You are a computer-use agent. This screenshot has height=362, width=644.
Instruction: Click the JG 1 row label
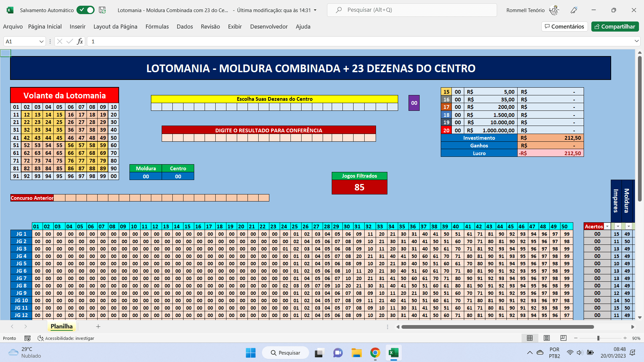point(21,234)
